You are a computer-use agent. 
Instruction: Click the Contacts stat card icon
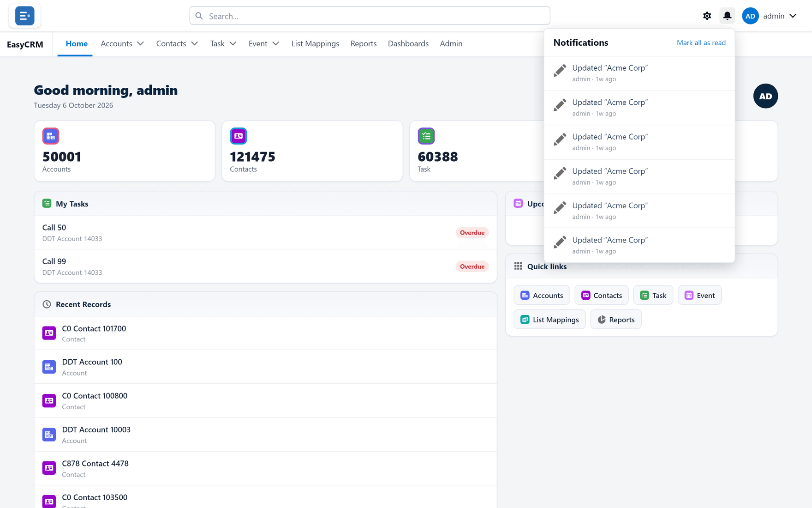(239, 136)
